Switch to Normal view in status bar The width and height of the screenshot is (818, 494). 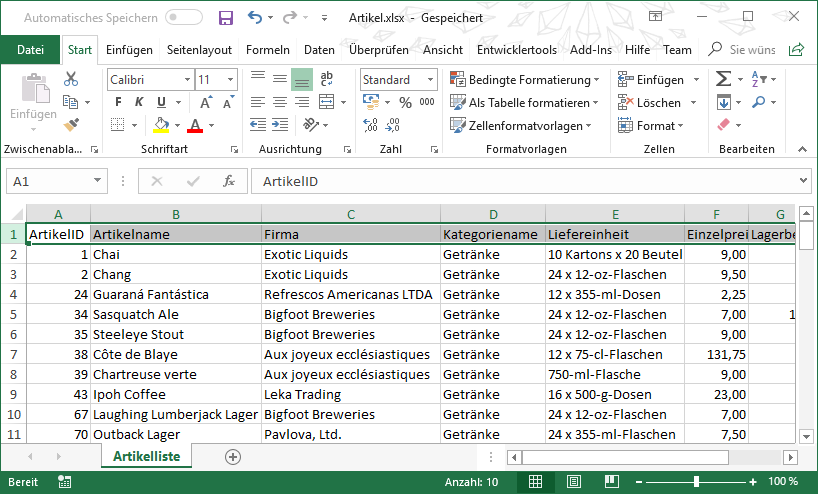pyautogui.click(x=535, y=481)
